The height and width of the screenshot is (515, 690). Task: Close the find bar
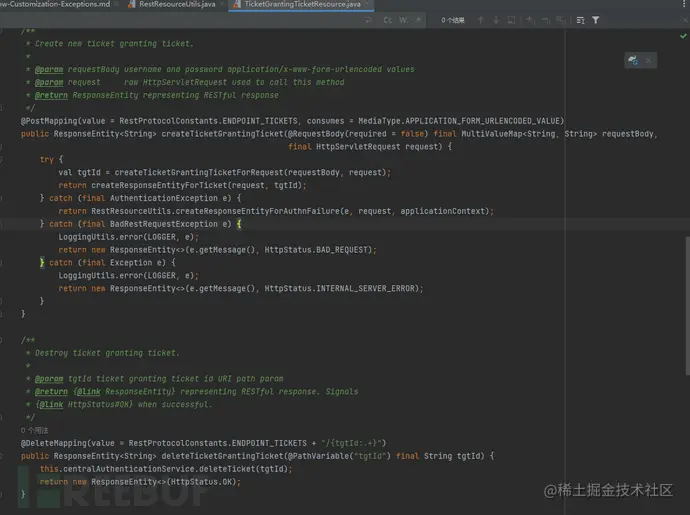click(686, 20)
